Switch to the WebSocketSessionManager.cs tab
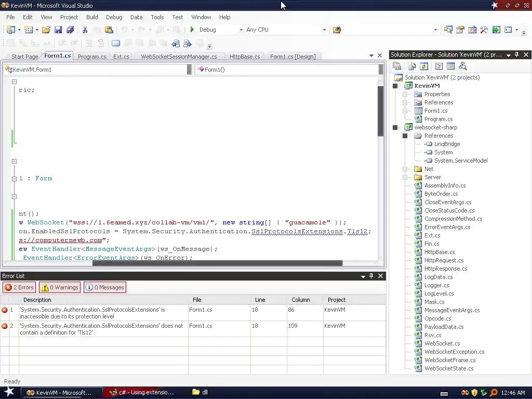Viewport: 532px width, 399px height. [179, 57]
